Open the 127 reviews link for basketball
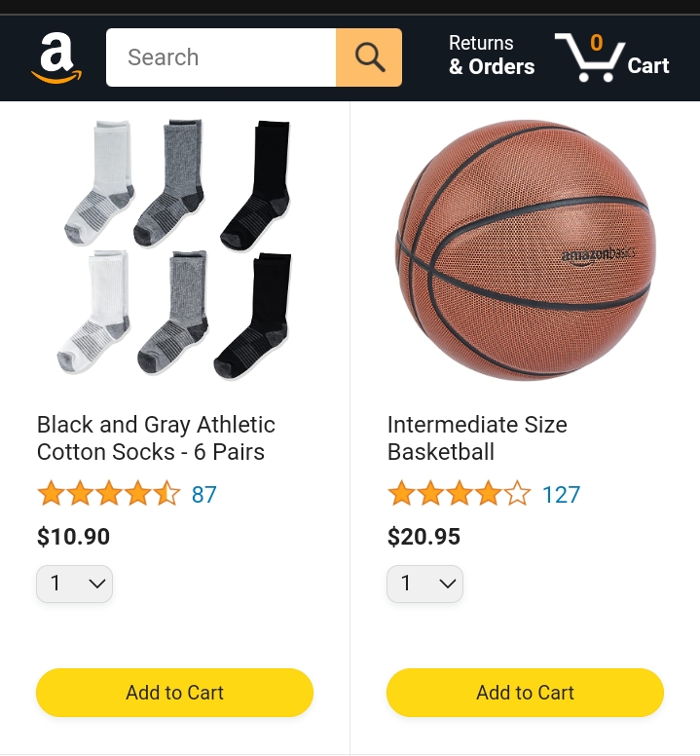 click(x=561, y=494)
